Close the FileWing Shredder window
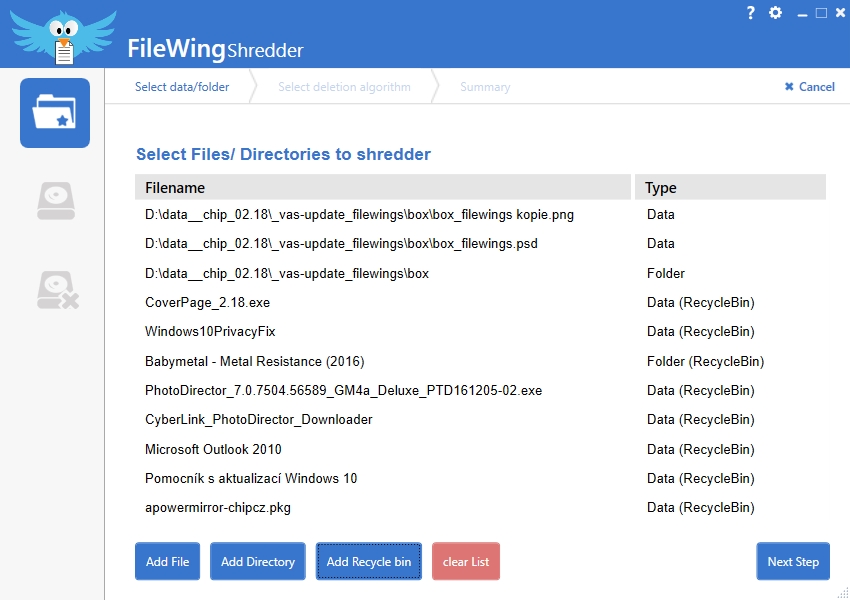 click(840, 13)
